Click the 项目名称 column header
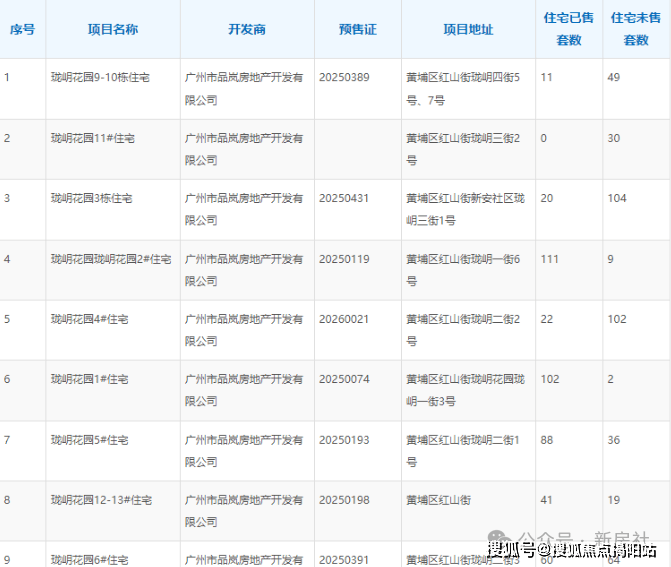This screenshot has height=567, width=671. (113, 30)
